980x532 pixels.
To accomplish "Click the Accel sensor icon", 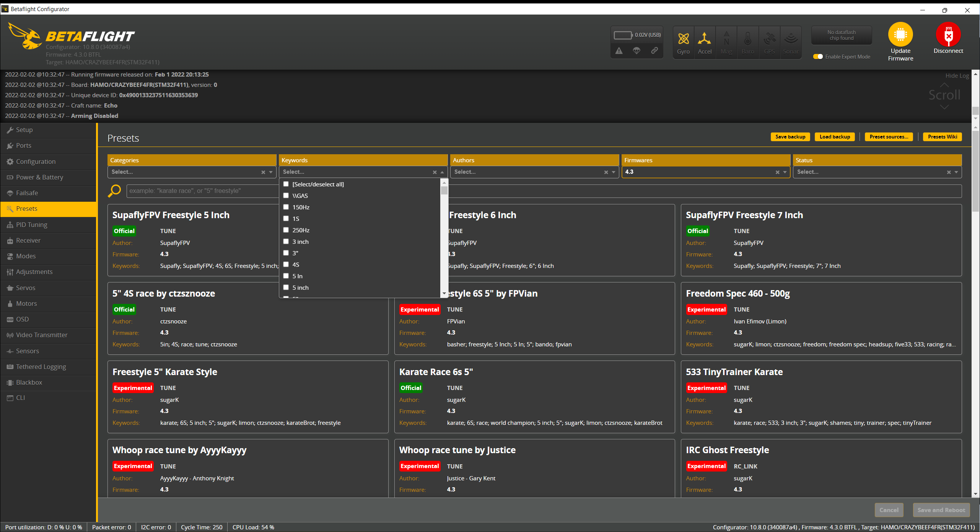I will pos(704,39).
